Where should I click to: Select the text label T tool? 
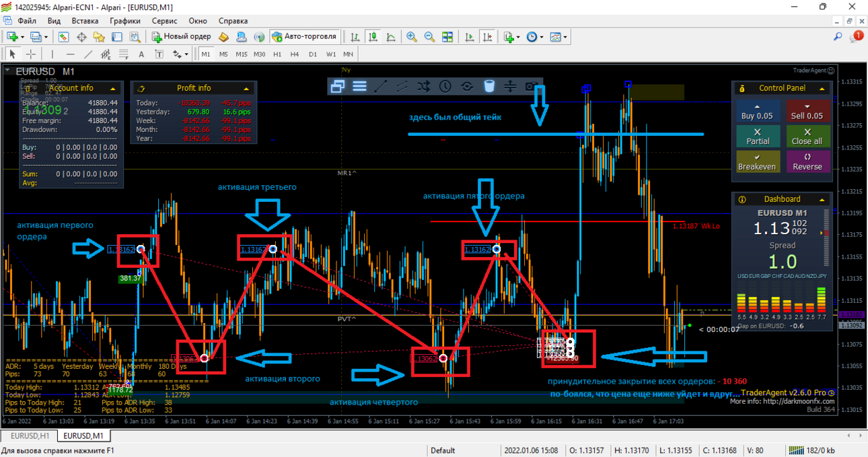coord(159,55)
